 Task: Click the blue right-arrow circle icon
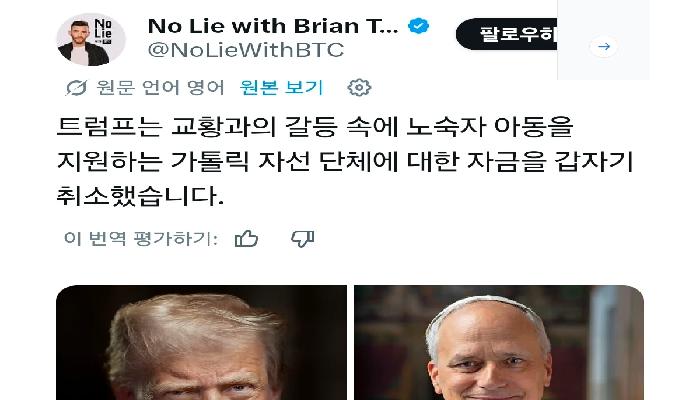click(x=604, y=46)
